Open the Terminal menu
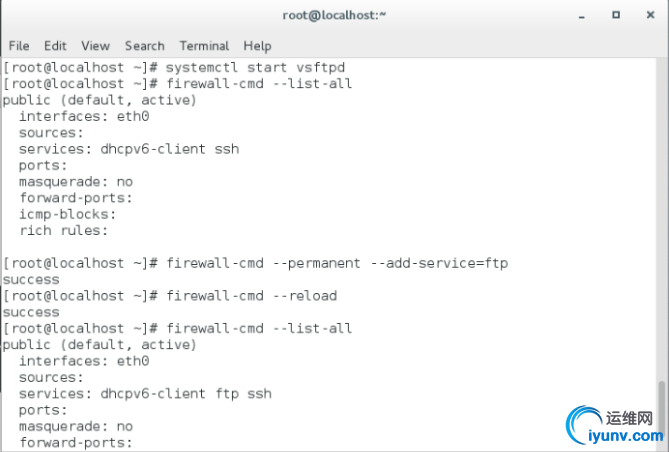 204,46
